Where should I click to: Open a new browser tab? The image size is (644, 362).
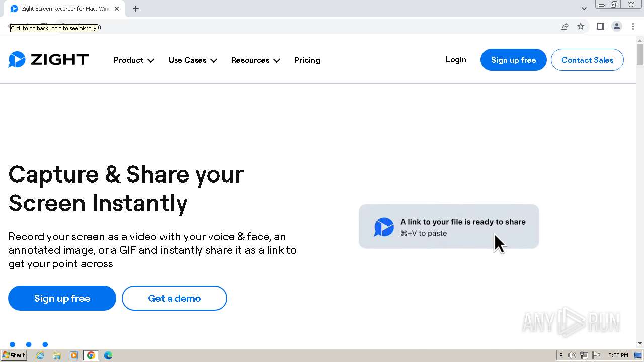[136, 9]
